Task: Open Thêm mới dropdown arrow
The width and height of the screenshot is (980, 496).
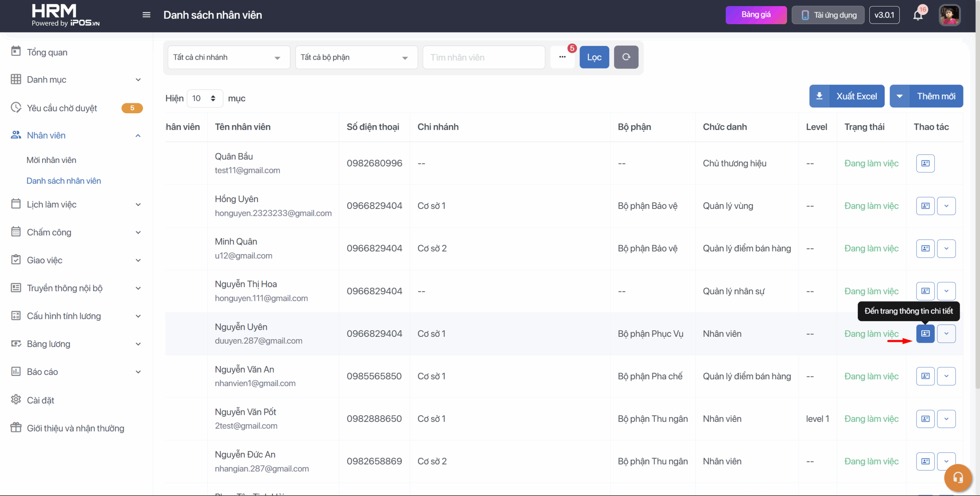Action: point(900,96)
